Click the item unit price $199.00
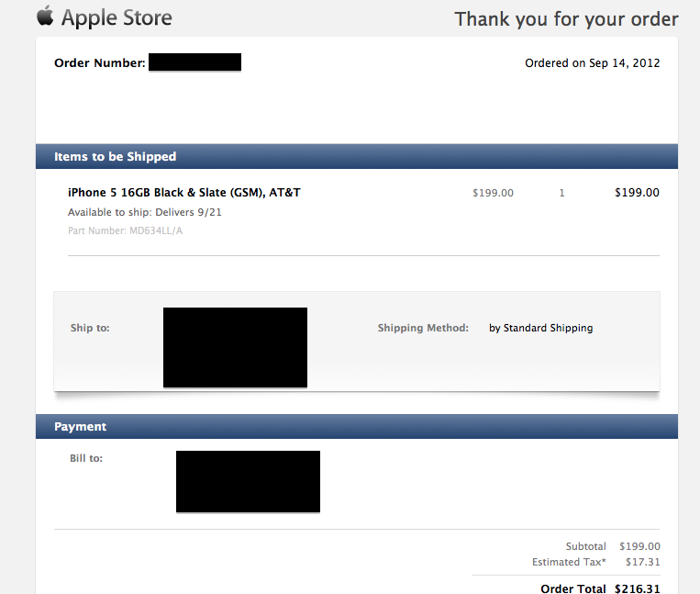 pos(493,193)
